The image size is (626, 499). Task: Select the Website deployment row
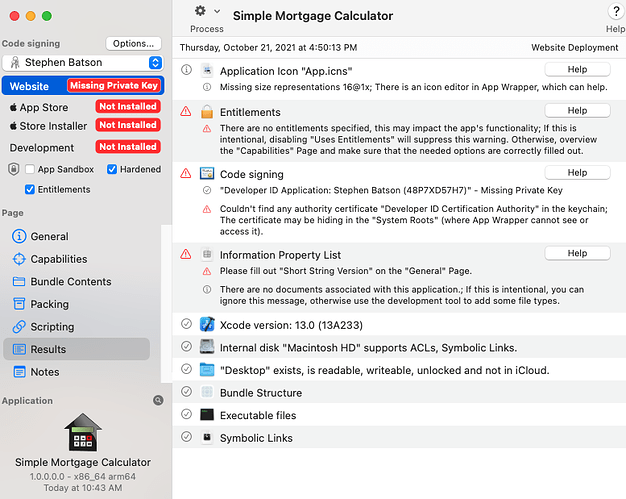(x=83, y=85)
